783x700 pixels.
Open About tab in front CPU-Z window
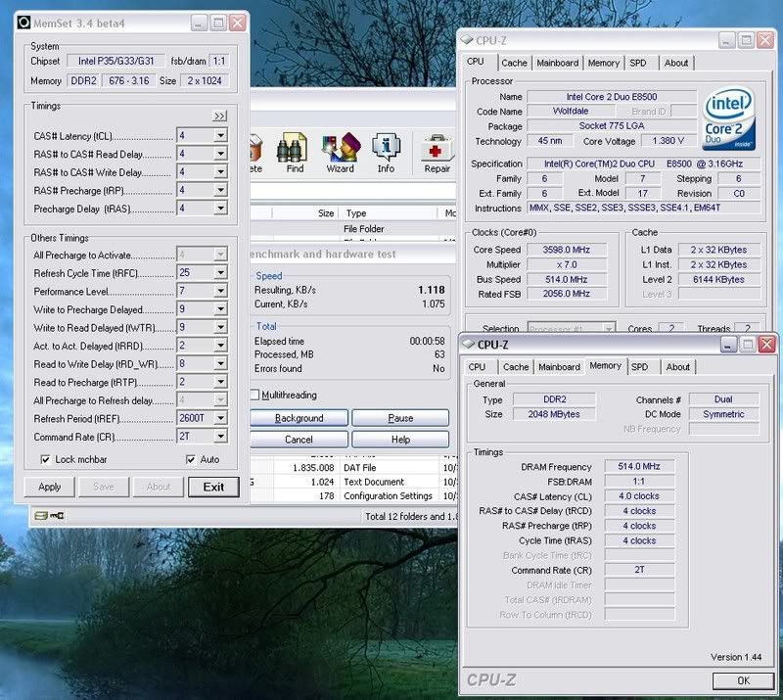(677, 367)
